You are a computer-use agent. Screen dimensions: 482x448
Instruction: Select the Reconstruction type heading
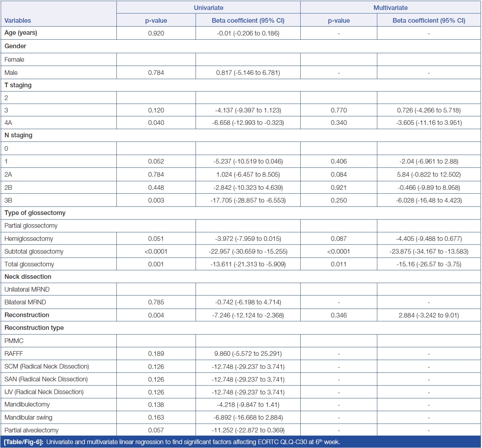(34, 328)
